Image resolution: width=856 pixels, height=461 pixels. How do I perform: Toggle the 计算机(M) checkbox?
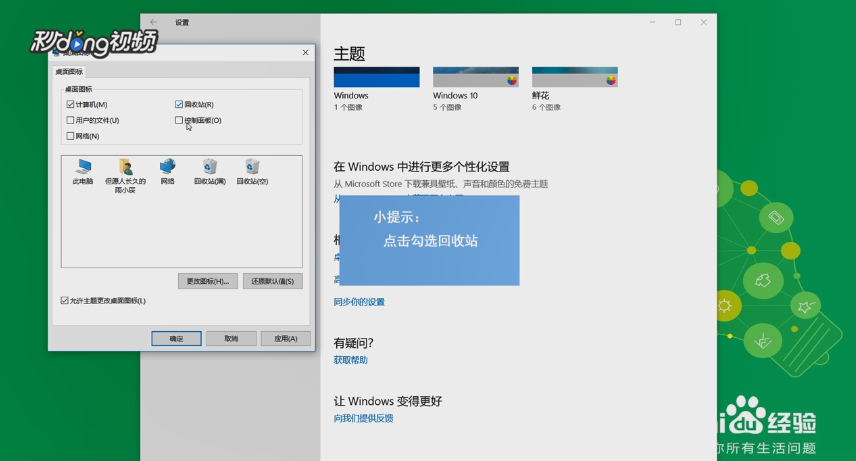click(x=70, y=104)
